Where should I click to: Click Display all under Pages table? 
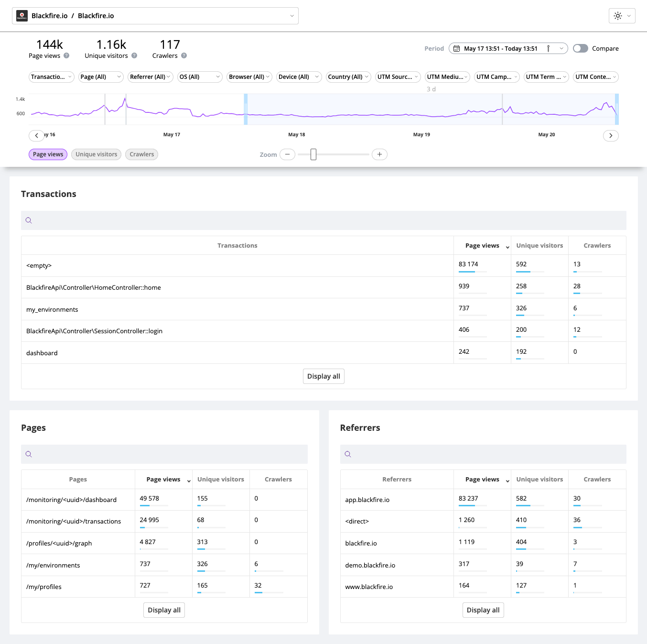[164, 610]
